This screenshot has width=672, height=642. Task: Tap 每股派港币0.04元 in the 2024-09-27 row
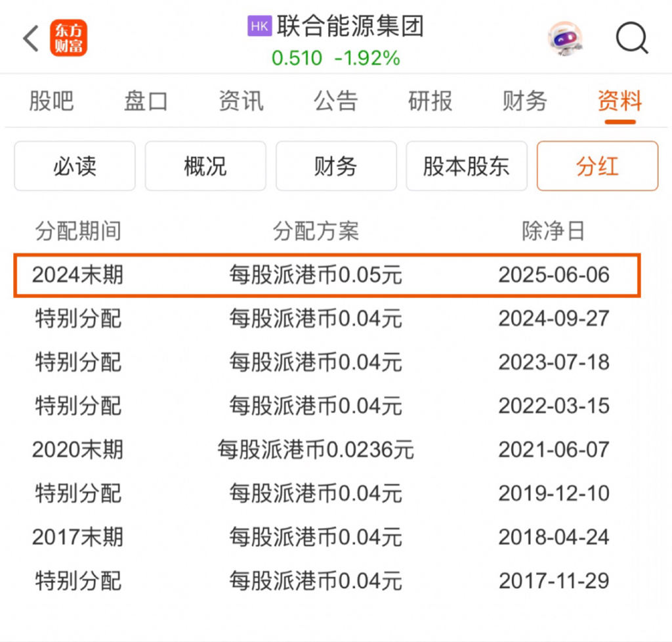316,318
